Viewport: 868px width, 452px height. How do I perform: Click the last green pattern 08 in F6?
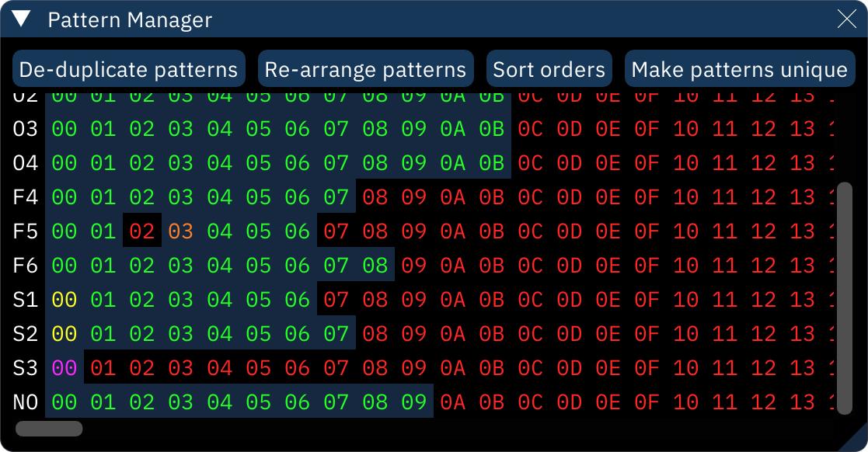pos(375,265)
